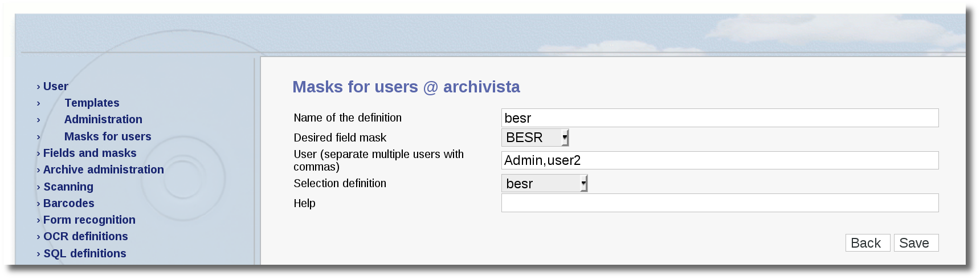Click the Name of the definition field
This screenshot has width=980, height=279.
720,118
